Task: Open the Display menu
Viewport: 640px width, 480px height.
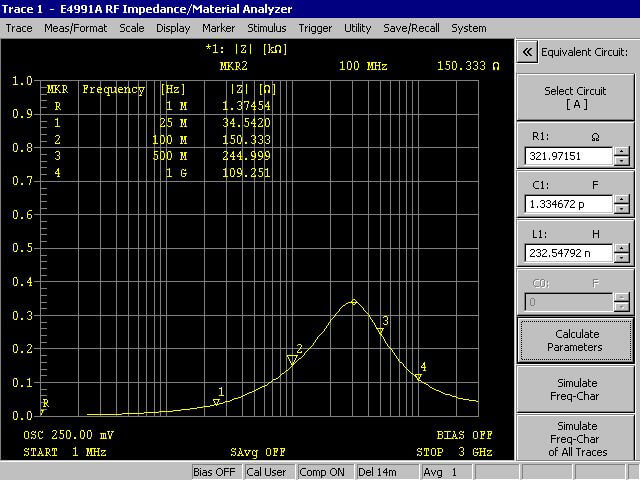Action: pyautogui.click(x=173, y=28)
